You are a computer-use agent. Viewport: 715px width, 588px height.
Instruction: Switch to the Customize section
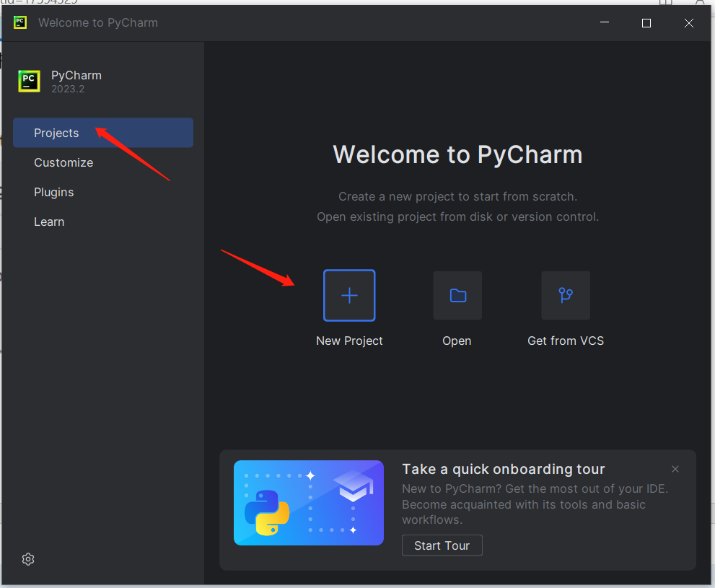coord(63,162)
